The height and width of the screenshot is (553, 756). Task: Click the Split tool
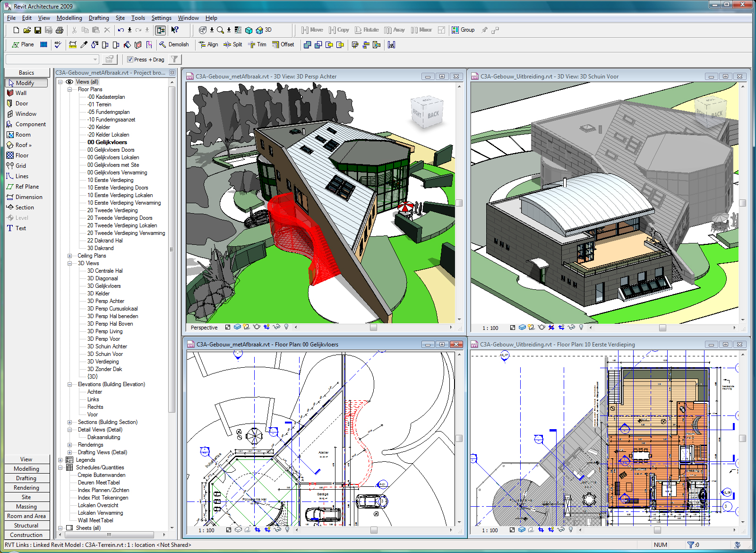coord(232,44)
